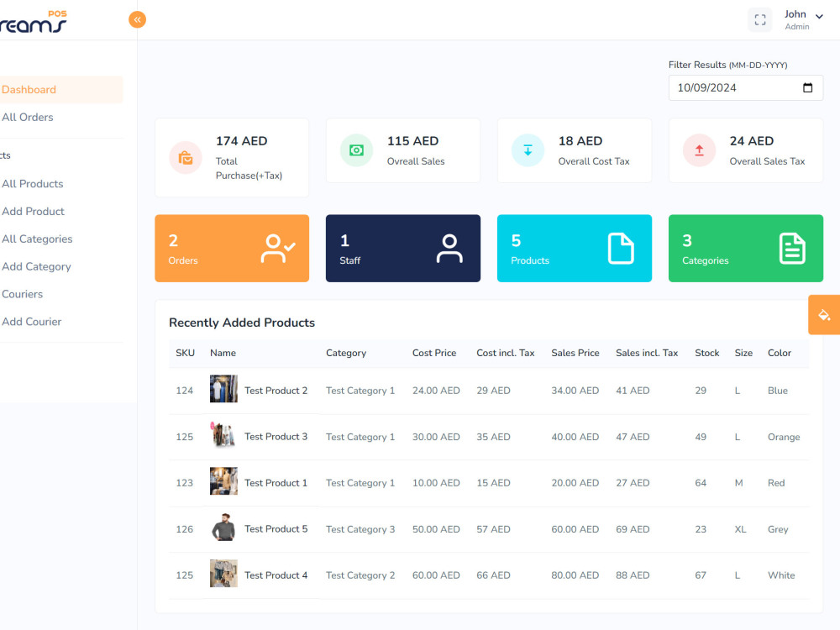Click Test Product 1 thumbnail image

click(x=223, y=481)
